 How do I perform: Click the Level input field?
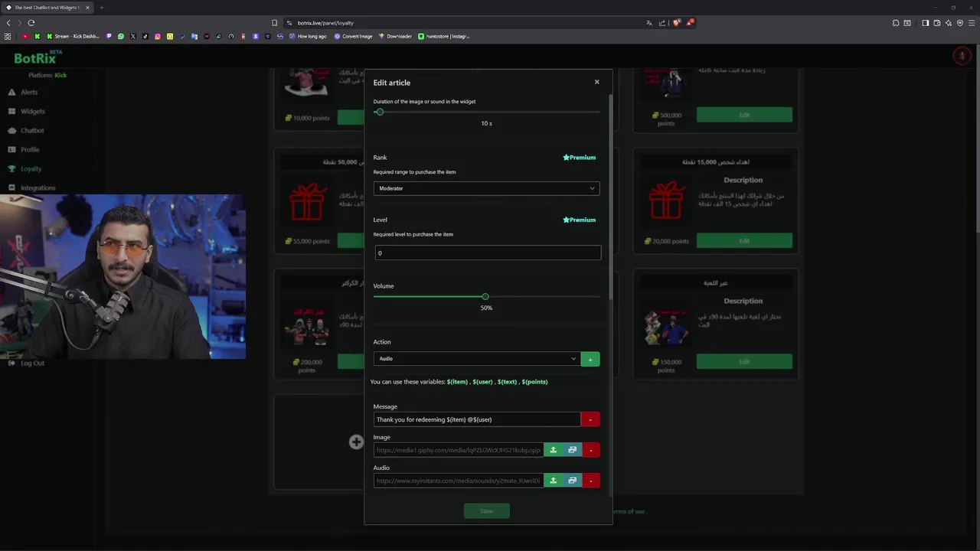tap(488, 253)
